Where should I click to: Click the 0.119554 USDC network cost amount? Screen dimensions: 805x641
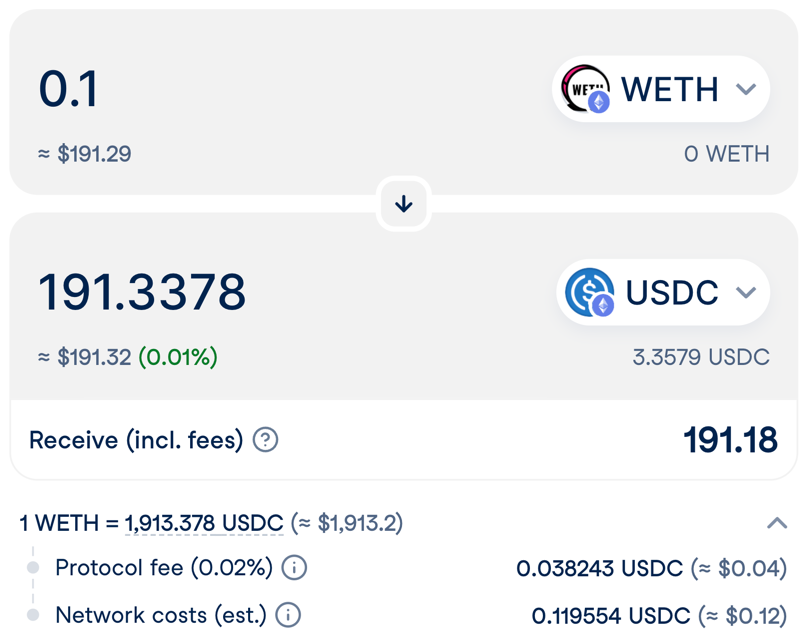(610, 615)
